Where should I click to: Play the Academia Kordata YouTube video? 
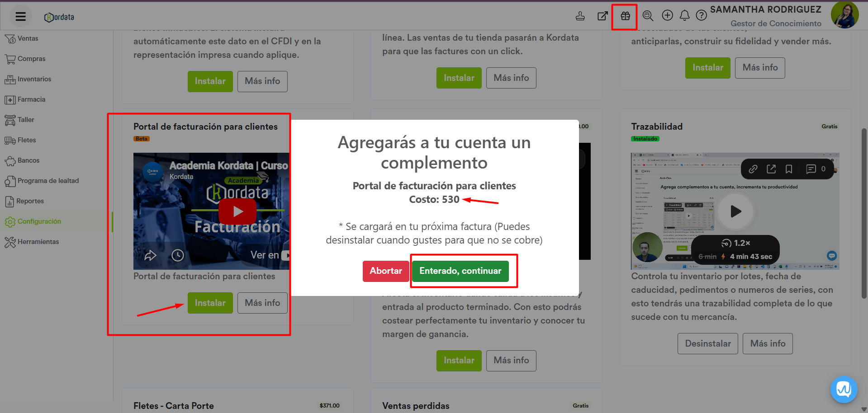237,211
